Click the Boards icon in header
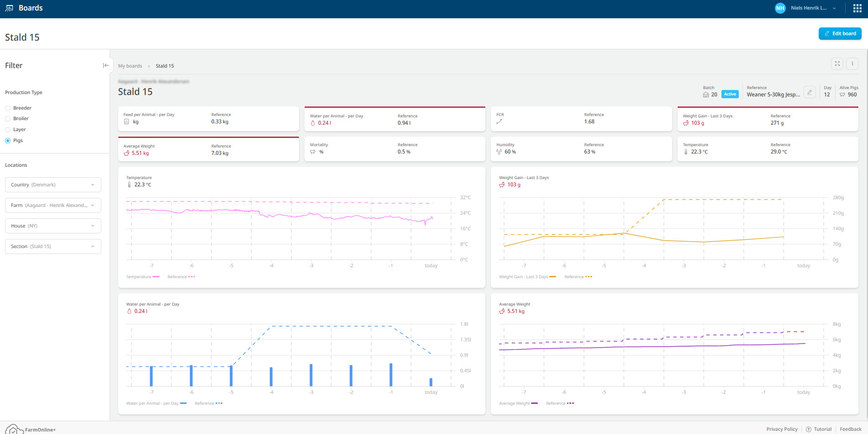Image resolution: width=868 pixels, height=434 pixels. (9, 8)
